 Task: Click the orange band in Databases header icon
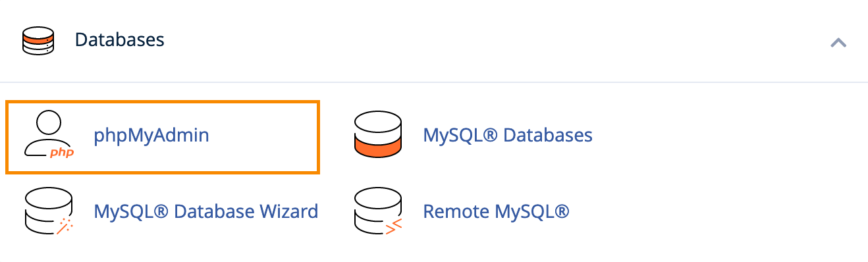tap(38, 41)
